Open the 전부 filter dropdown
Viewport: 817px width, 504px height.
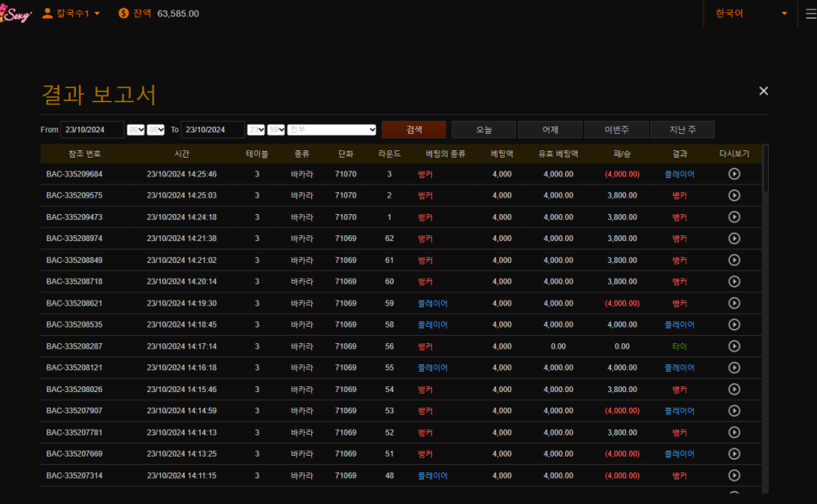tap(332, 130)
